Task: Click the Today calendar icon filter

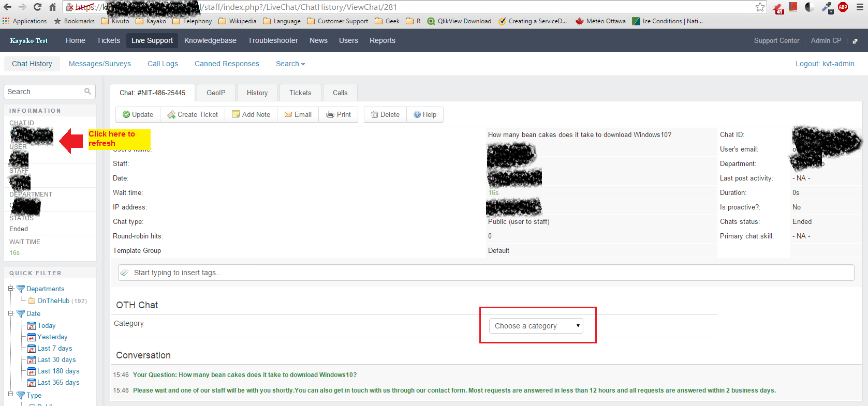Action: pos(32,326)
